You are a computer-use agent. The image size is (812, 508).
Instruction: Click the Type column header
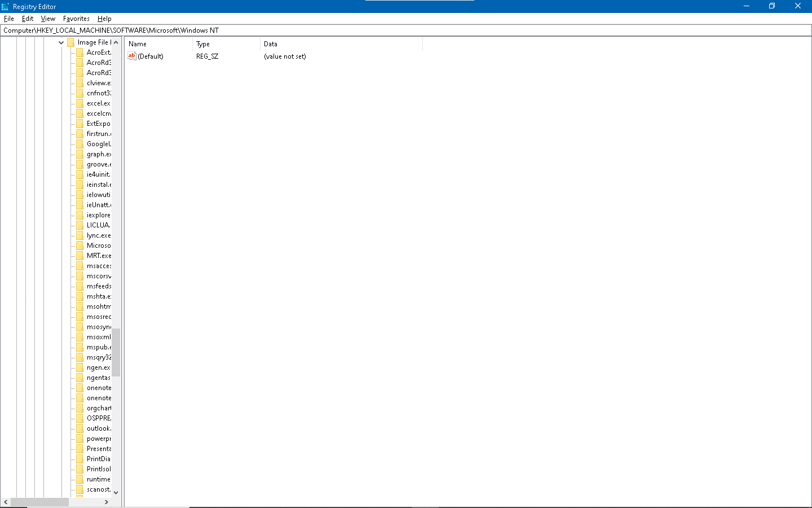pos(226,44)
